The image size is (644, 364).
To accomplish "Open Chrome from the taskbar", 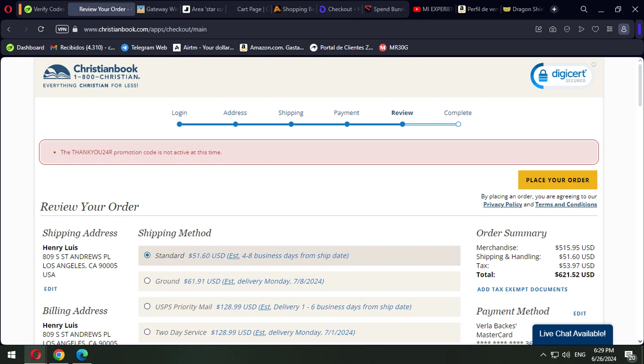I will (x=59, y=355).
